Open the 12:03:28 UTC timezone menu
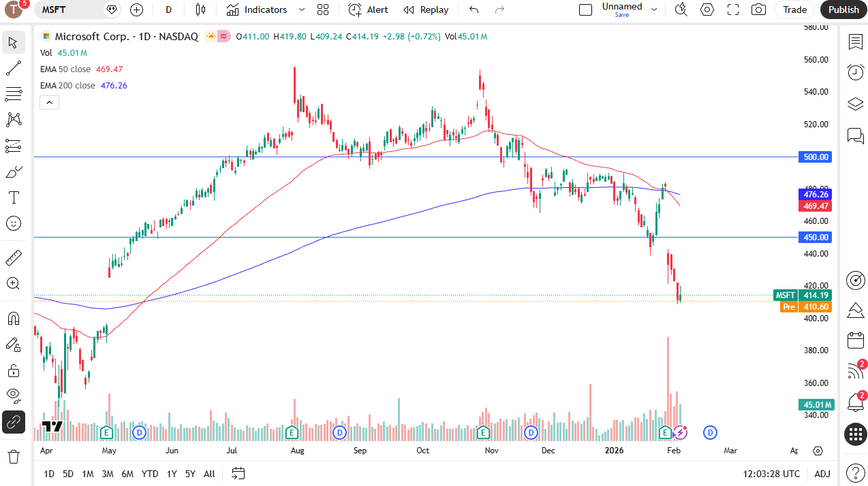 772,474
